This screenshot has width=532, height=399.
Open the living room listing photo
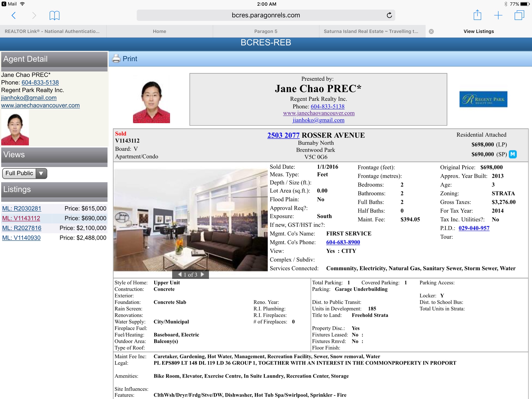(x=190, y=220)
